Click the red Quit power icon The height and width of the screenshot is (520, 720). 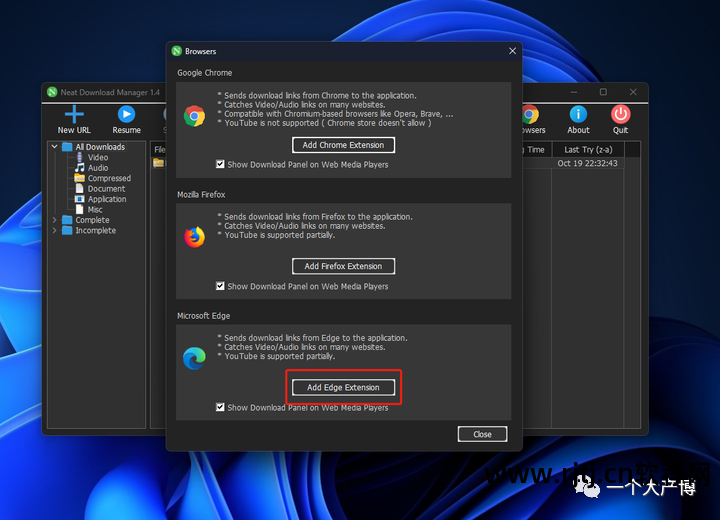coord(620,114)
